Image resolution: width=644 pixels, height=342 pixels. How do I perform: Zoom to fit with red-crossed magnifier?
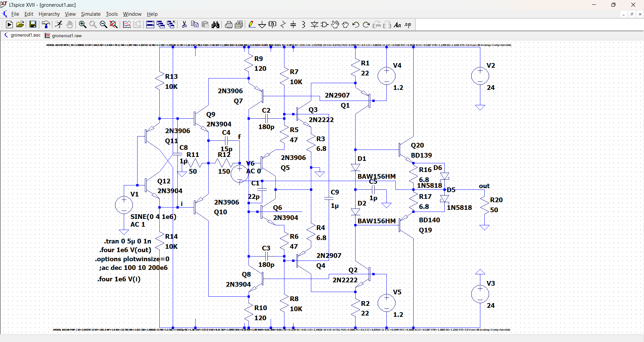(114, 24)
